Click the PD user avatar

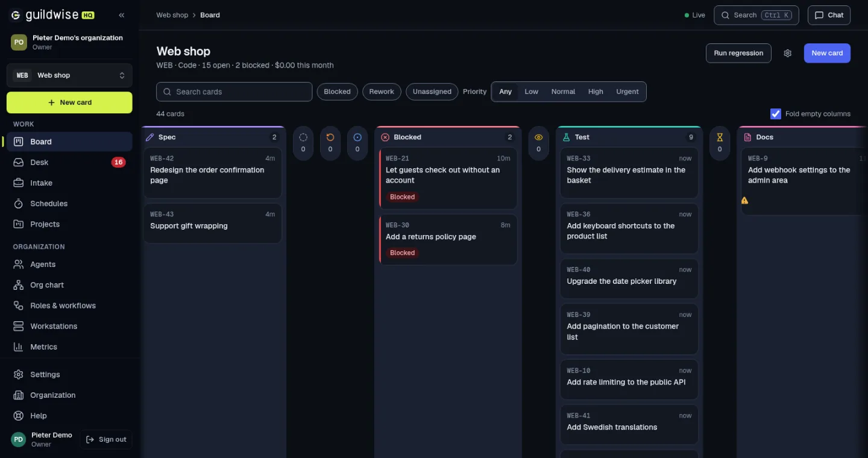tap(19, 439)
